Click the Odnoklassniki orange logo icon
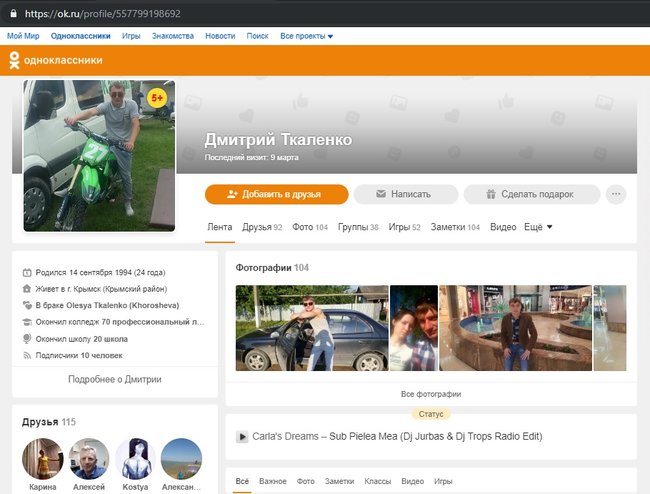Viewport: 650px width, 494px height. click(14, 60)
